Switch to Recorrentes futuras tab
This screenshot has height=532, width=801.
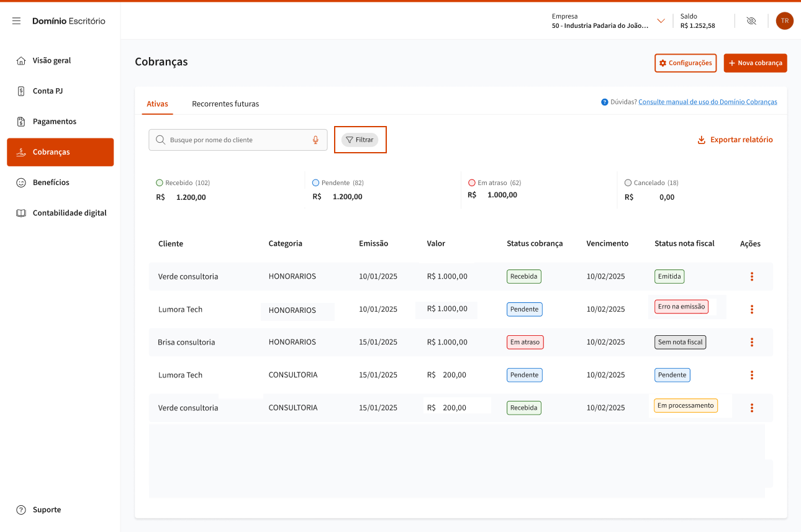click(225, 104)
